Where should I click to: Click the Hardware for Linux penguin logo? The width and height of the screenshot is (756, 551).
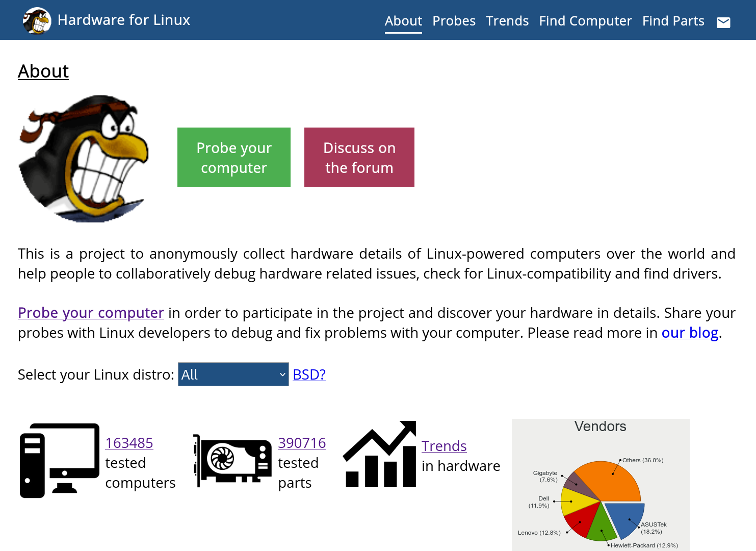(35, 20)
